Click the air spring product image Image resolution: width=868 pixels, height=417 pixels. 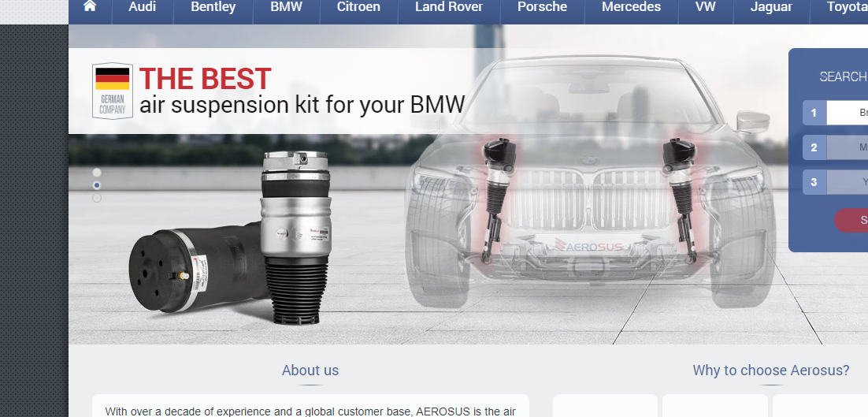tap(230, 239)
